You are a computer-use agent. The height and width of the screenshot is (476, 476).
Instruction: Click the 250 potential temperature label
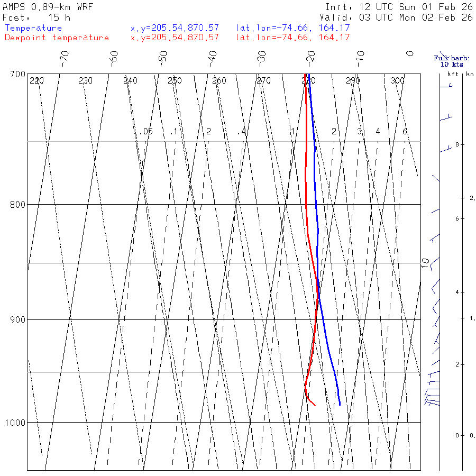pyautogui.click(x=175, y=81)
